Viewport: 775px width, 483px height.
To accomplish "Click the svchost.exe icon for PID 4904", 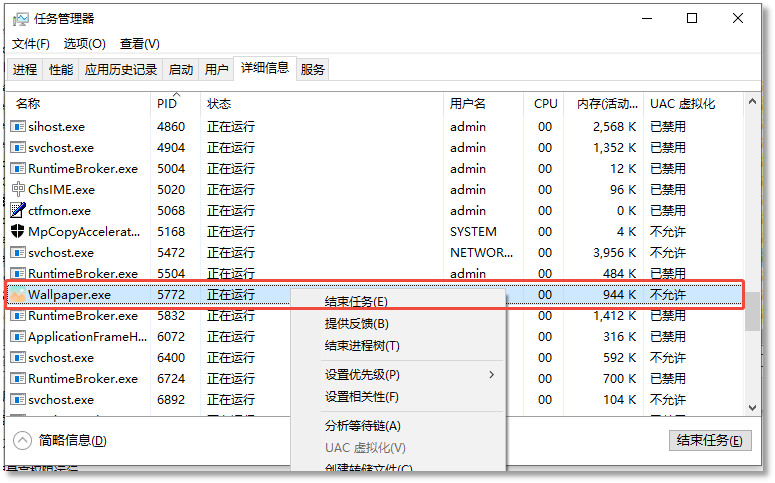I will (x=18, y=148).
